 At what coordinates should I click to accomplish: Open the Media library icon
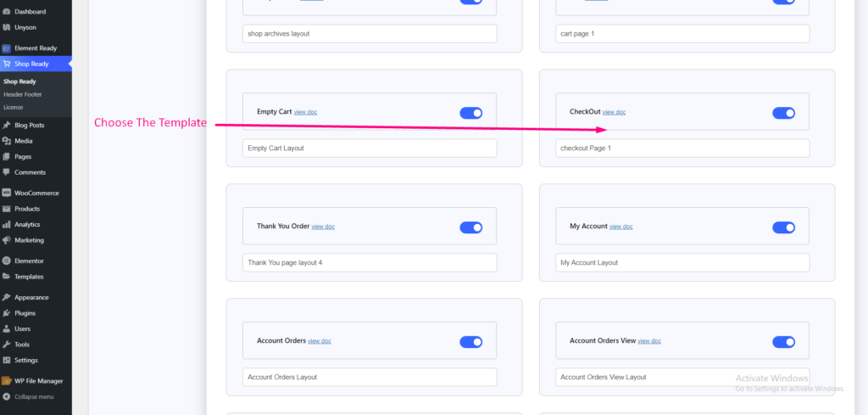pos(7,141)
